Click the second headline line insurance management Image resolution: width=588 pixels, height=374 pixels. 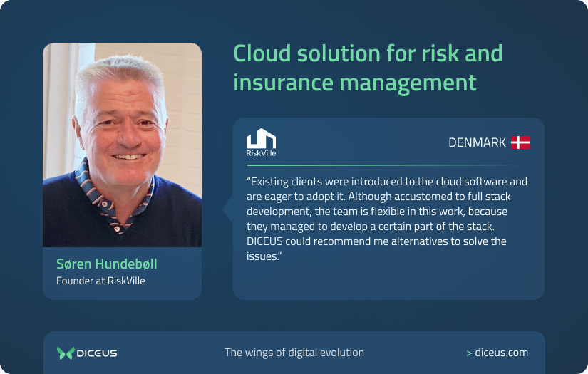pyautogui.click(x=355, y=83)
